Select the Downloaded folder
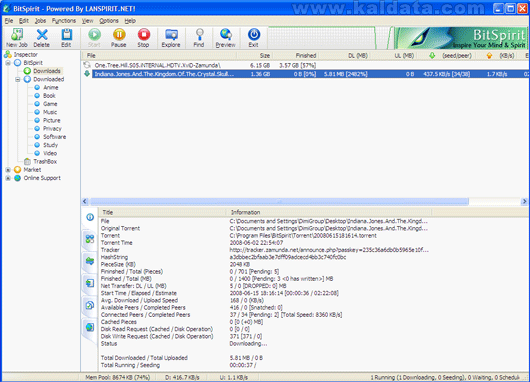Image resolution: width=530 pixels, height=382 pixels. pyautogui.click(x=48, y=79)
